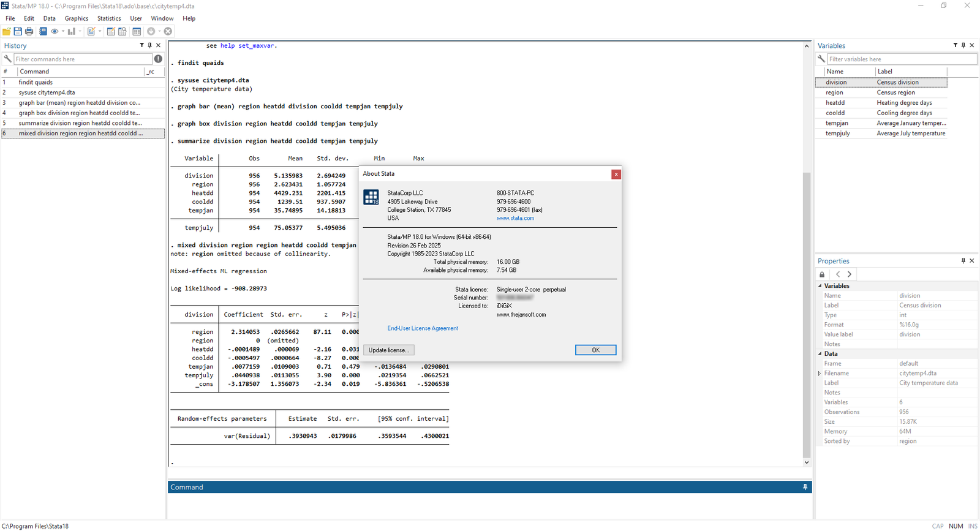Click the Command column header in History
Viewport: 980px width, 531px height.
81,72
